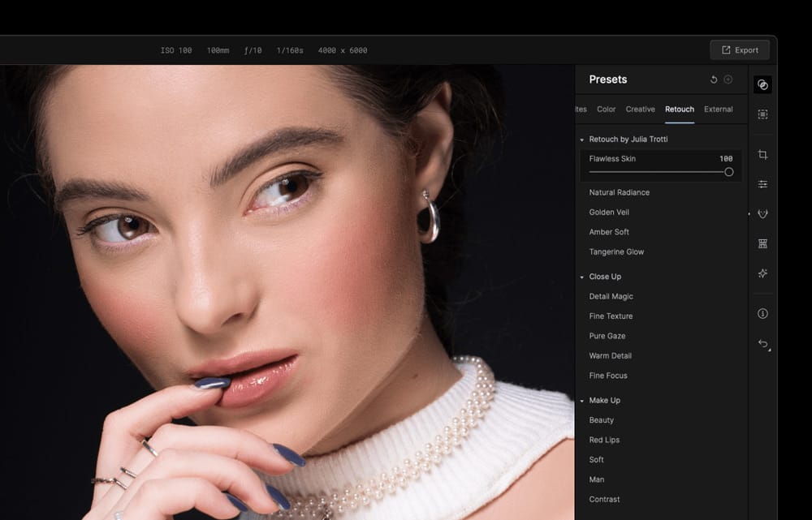Choose the Pure Gaze preset
This screenshot has width=812, height=520.
[607, 336]
